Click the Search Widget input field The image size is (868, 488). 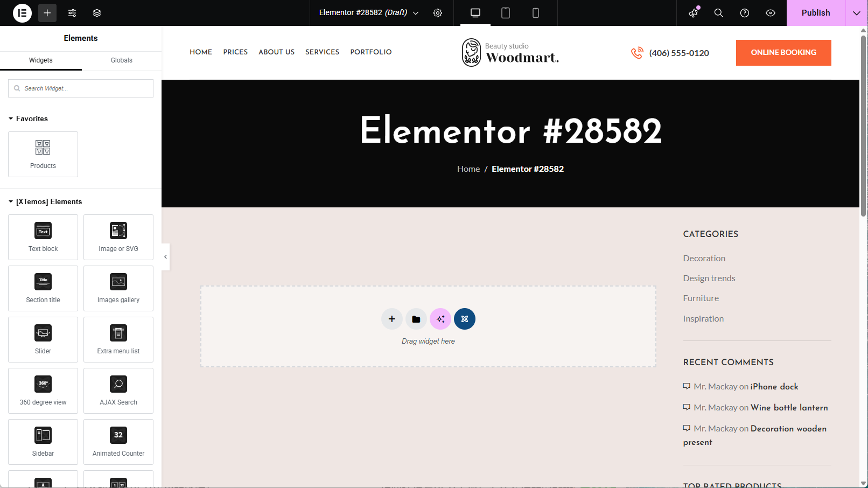point(80,88)
